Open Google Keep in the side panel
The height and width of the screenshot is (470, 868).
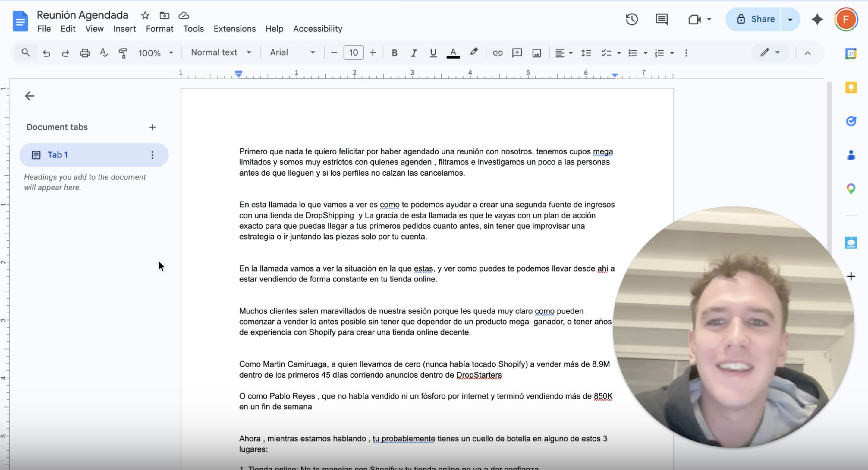coord(851,87)
